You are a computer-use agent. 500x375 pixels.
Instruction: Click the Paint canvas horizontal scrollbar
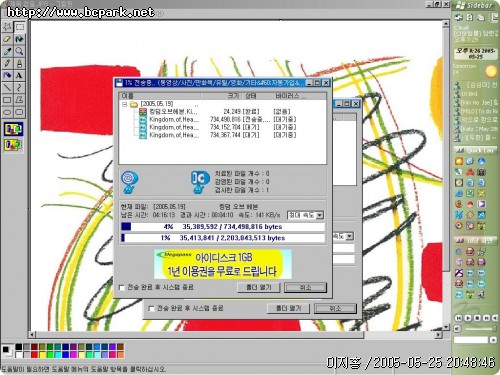pos(235,334)
